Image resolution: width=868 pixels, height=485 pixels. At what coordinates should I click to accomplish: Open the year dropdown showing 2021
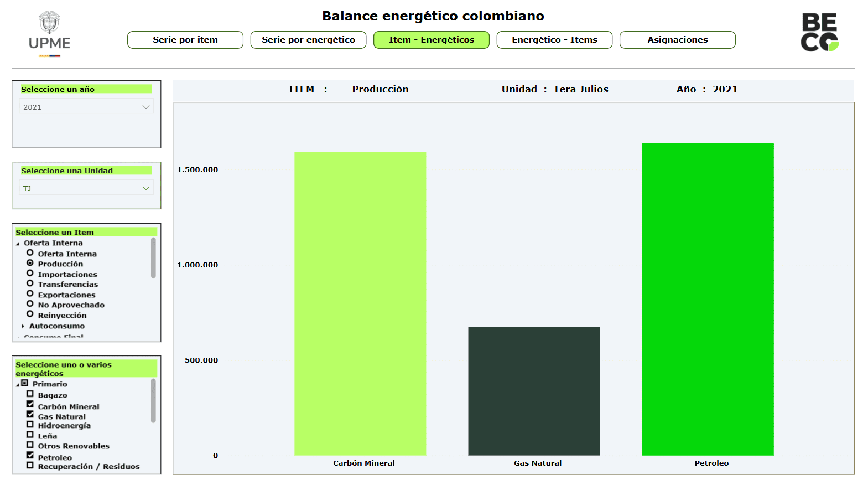86,107
